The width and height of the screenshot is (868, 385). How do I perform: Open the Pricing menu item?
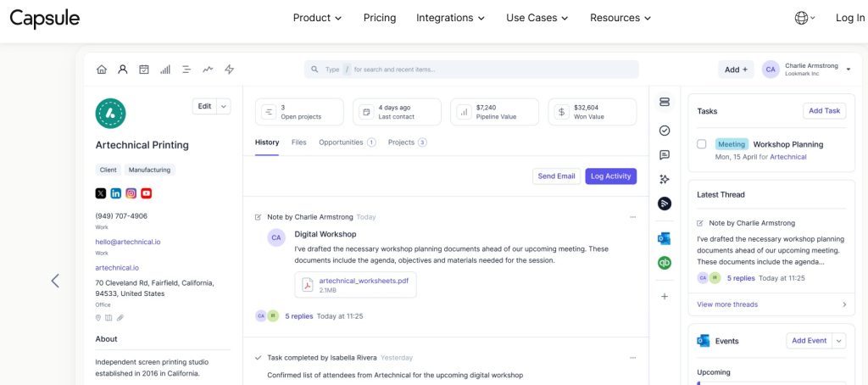point(380,18)
